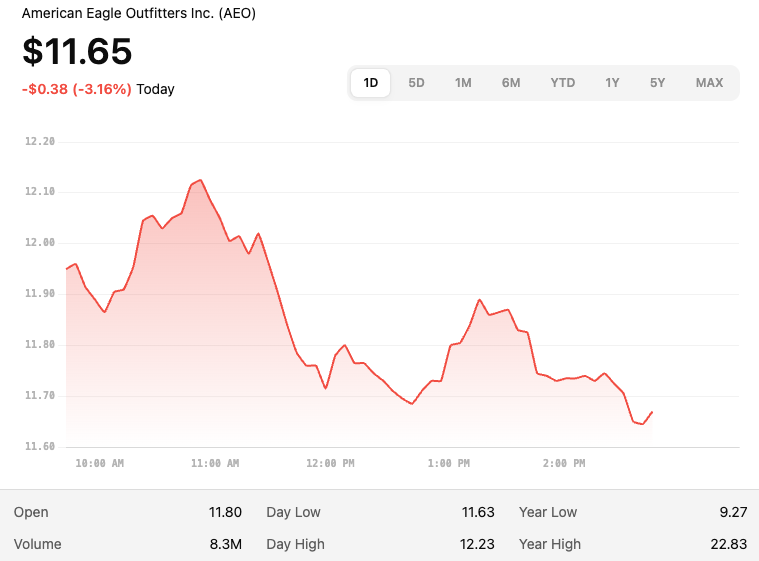The height and width of the screenshot is (561, 759).
Task: Click the Day Low label
Action: [293, 512]
